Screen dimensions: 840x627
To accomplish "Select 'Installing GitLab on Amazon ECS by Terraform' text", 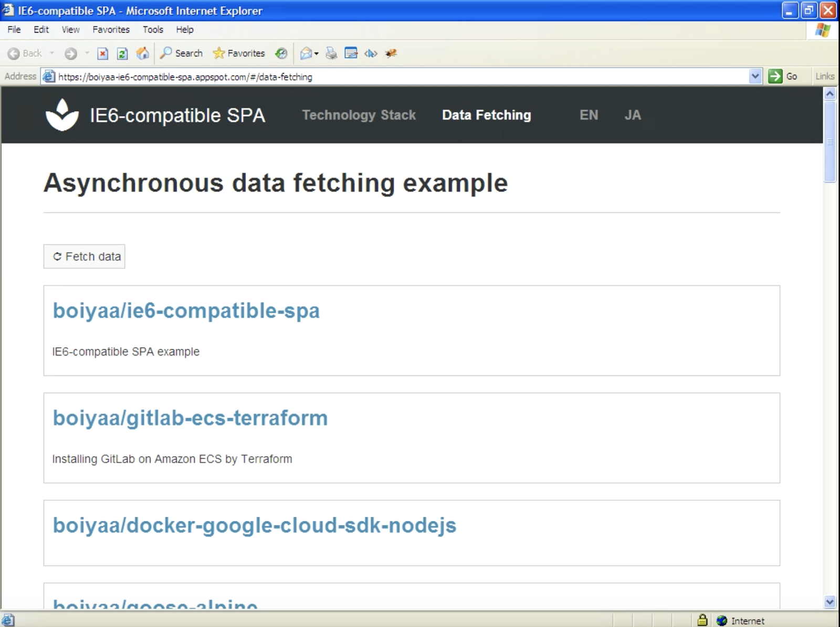I will [x=172, y=459].
